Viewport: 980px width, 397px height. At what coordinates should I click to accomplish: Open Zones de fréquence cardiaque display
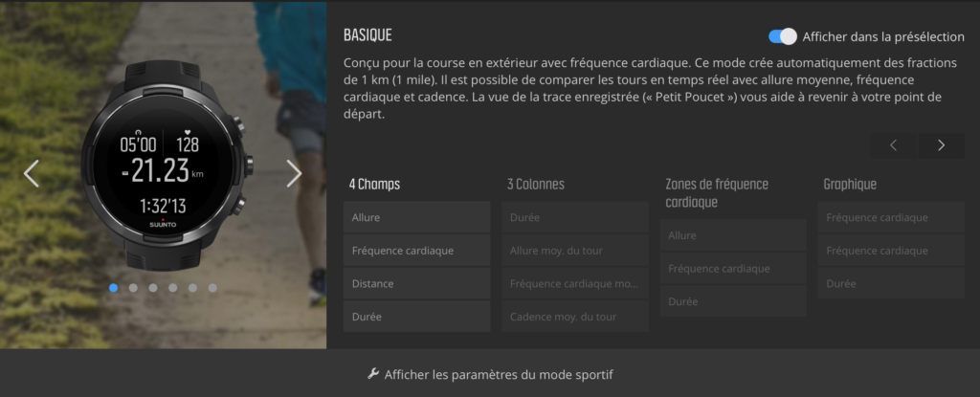(x=716, y=193)
